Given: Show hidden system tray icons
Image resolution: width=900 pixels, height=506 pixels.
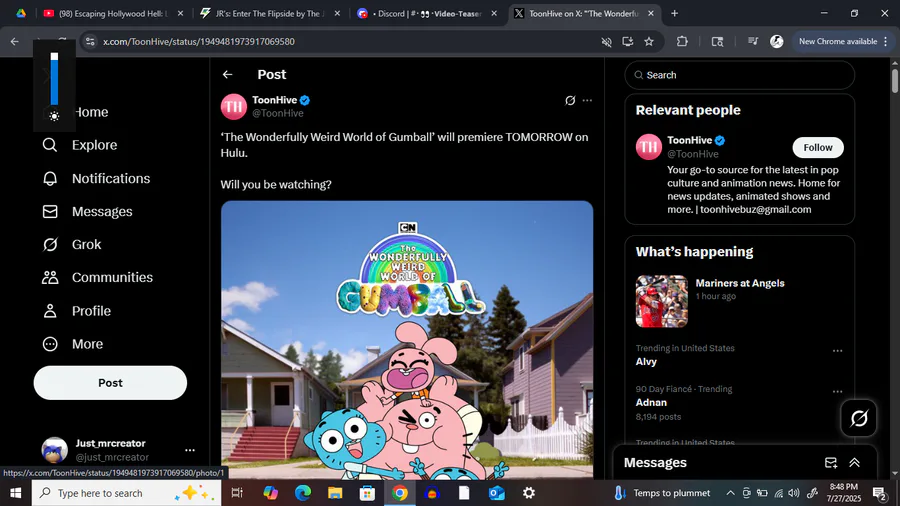Looking at the screenshot, I should [x=730, y=493].
